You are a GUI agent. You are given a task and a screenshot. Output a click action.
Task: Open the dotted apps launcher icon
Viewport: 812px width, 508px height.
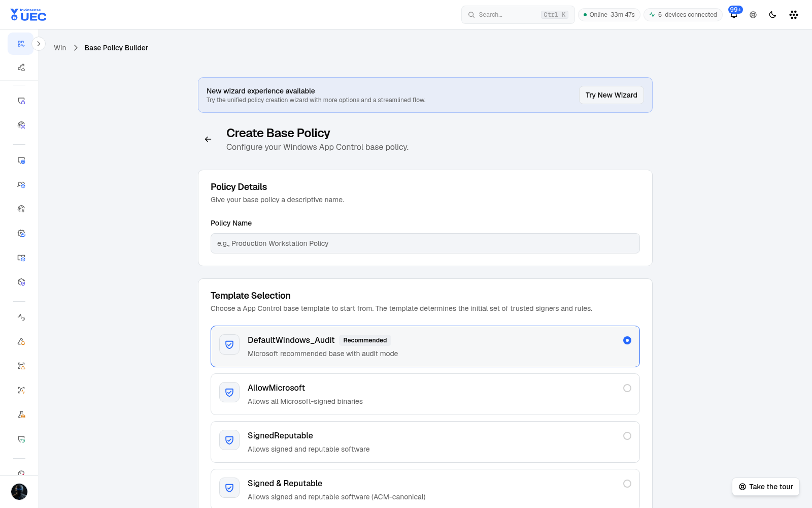[794, 15]
